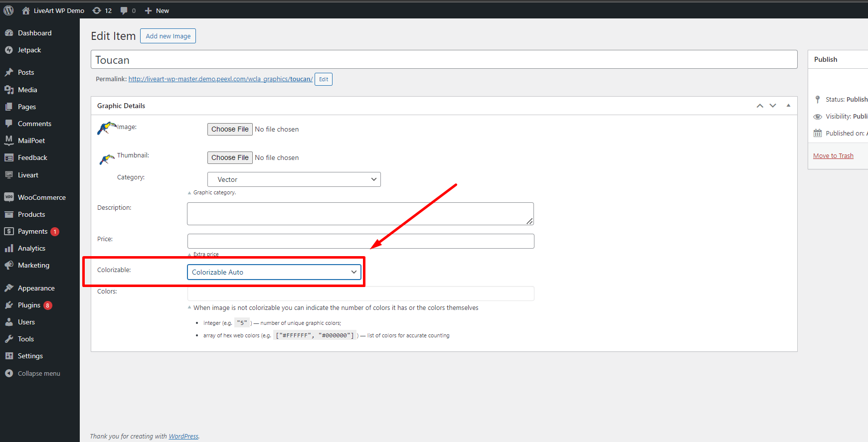The image size is (868, 442).
Task: Click the Collapse menu icon
Action: 9,373
